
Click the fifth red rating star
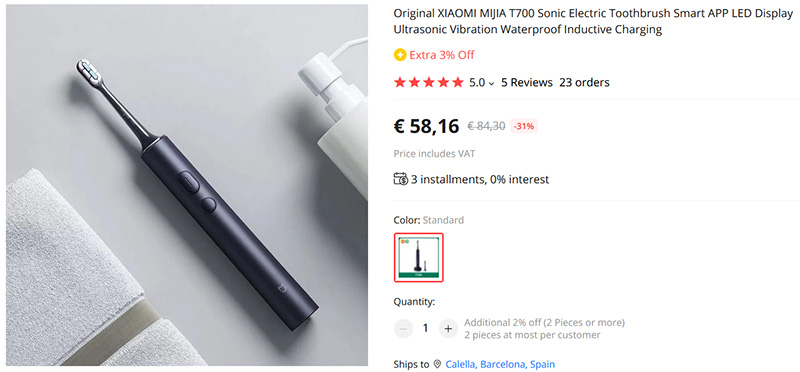[458, 82]
